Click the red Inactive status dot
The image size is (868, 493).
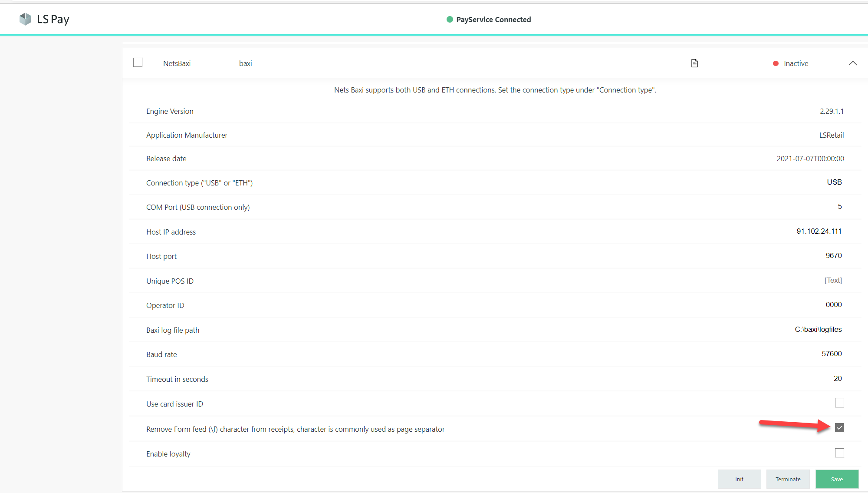click(776, 64)
